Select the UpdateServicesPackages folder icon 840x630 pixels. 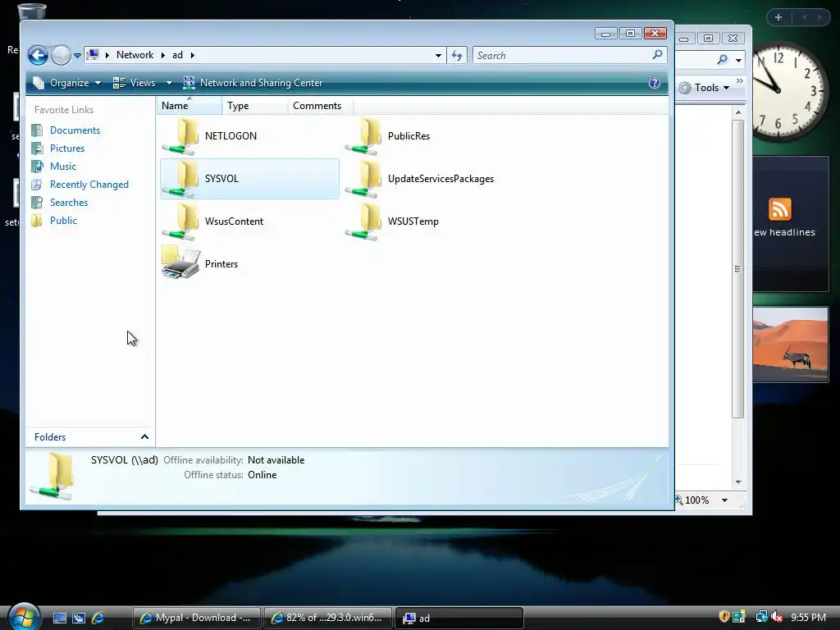[363, 179]
